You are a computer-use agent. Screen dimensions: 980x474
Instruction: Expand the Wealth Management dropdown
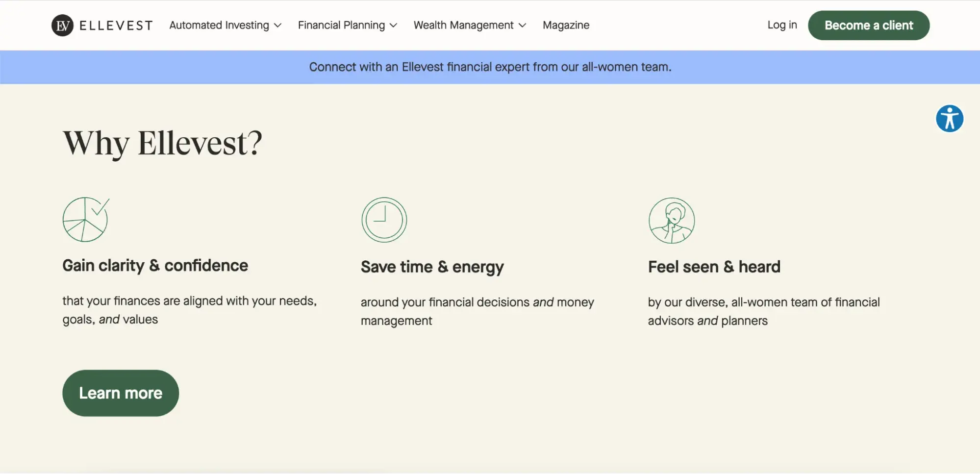pos(470,25)
